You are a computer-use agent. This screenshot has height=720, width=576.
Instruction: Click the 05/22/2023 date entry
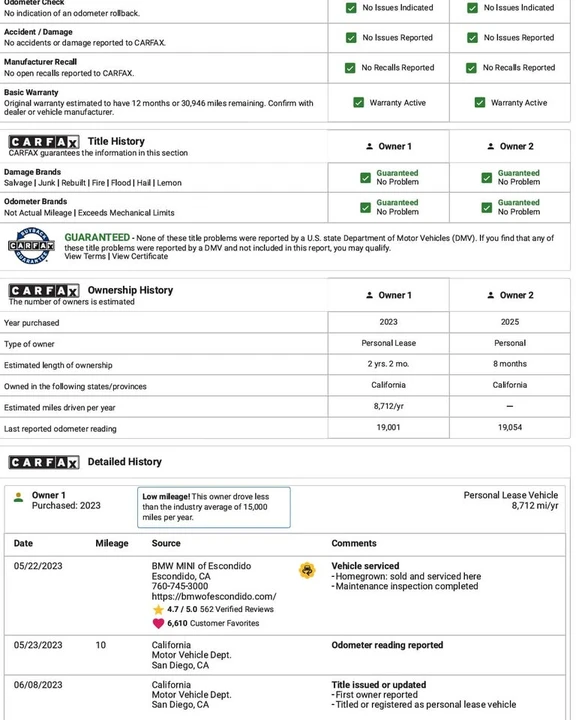pyautogui.click(x=38, y=566)
